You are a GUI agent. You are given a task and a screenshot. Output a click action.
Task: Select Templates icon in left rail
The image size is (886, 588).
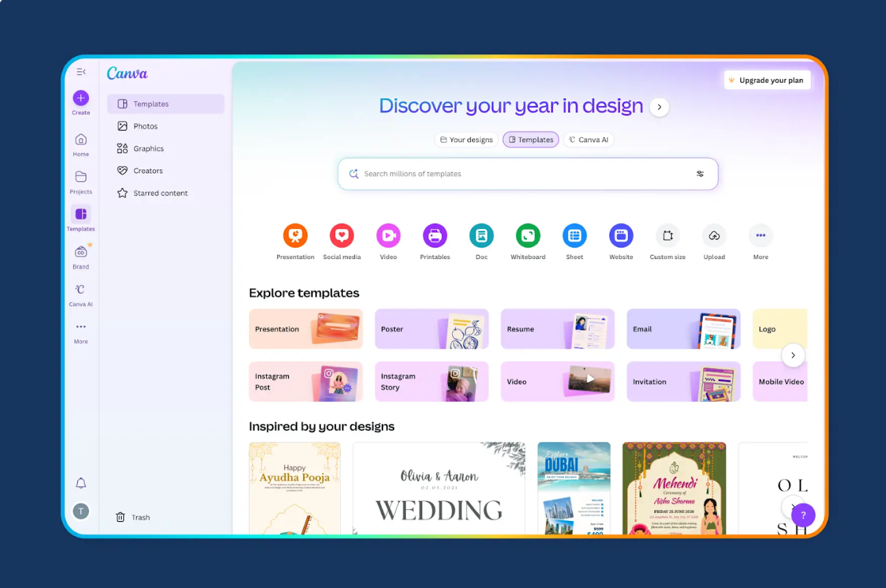(x=81, y=214)
